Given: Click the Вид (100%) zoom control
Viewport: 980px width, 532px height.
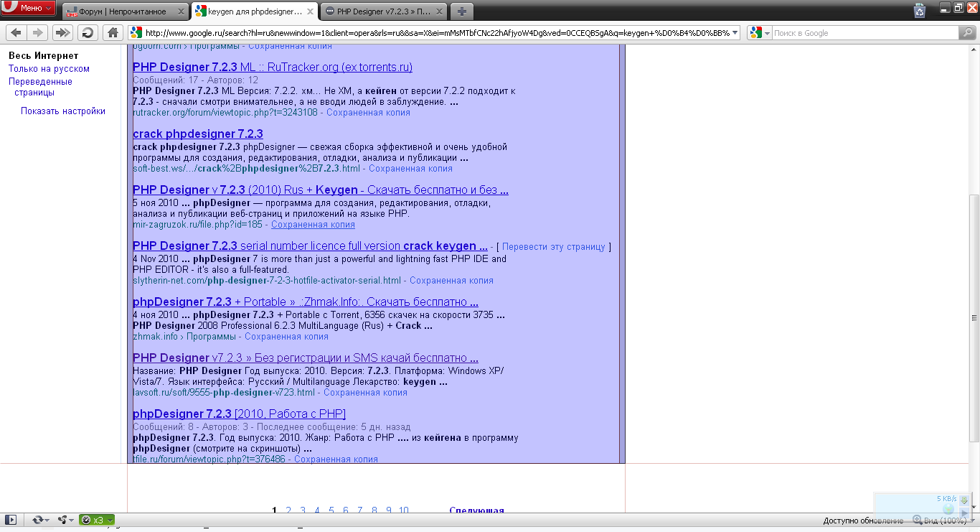Looking at the screenshot, I should click(x=939, y=521).
